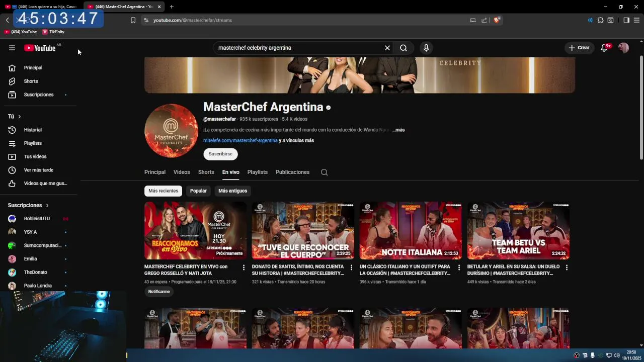Open Ver más tarde in the sidebar
This screenshot has height=362, width=644.
point(38,170)
